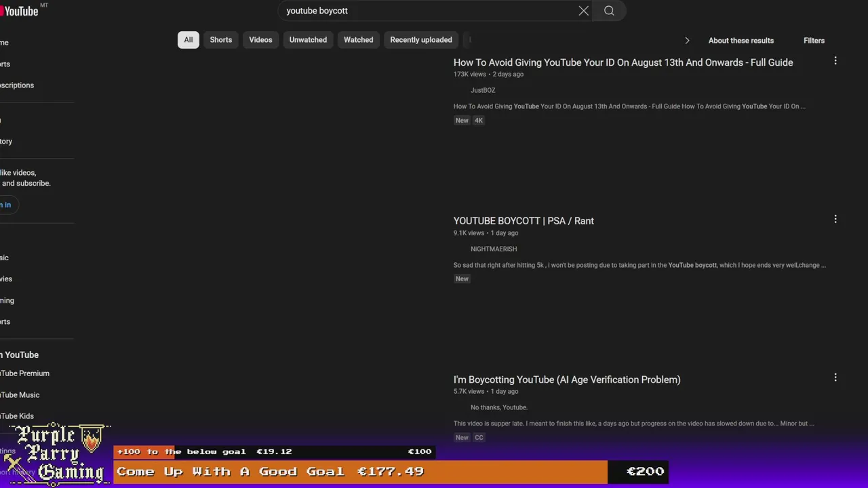Visit the No thanks, Youtube. channel
868x488 pixels.
[x=499, y=407]
